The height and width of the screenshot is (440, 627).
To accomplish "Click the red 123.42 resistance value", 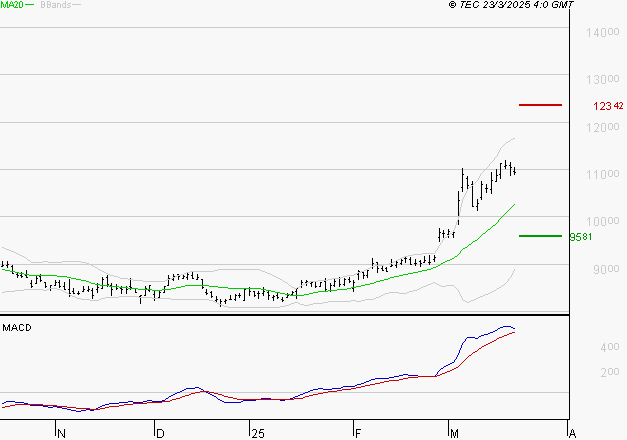I will [608, 106].
